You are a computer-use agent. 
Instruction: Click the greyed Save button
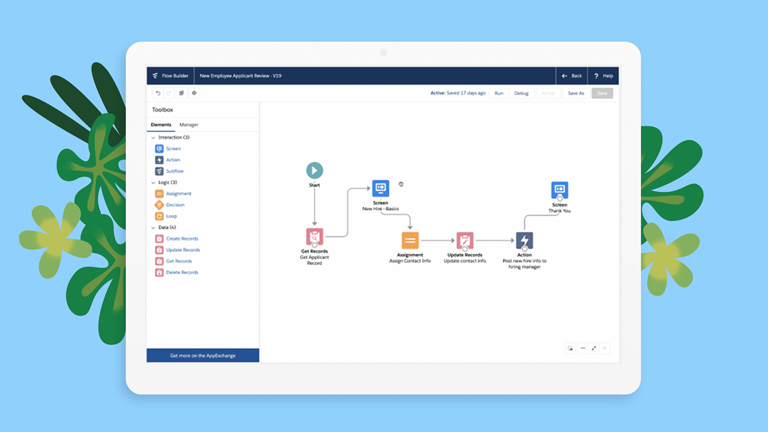[602, 93]
